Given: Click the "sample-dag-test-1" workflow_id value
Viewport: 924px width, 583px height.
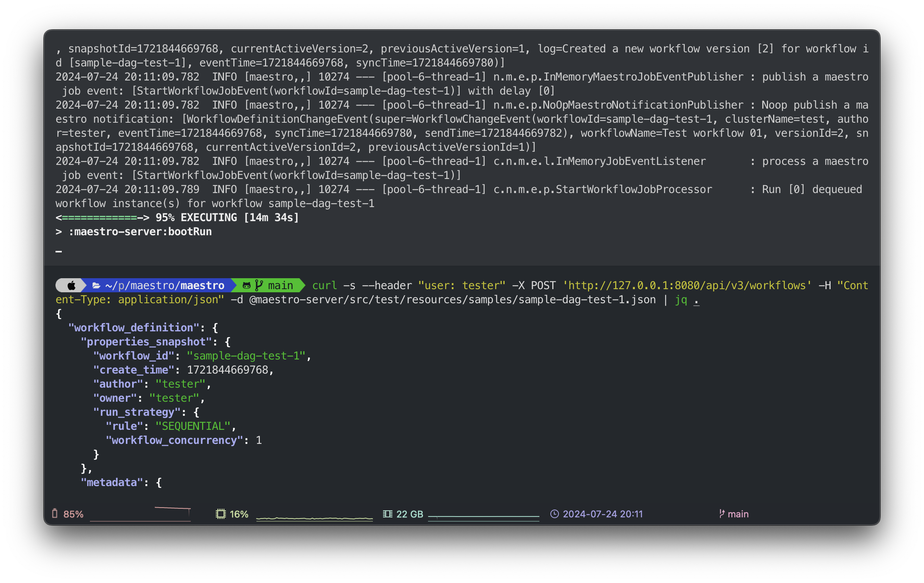Looking at the screenshot, I should (246, 356).
